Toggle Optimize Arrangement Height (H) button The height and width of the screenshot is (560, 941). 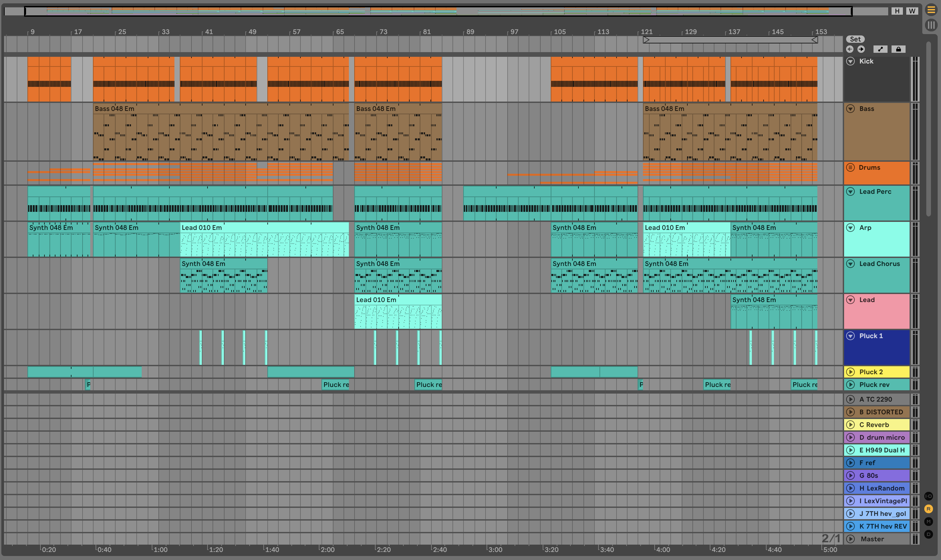(897, 11)
